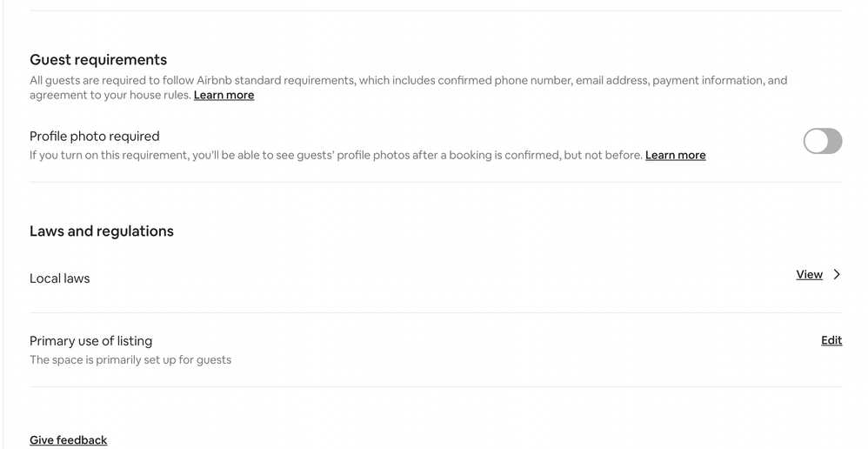The height and width of the screenshot is (449, 868).
Task: Click the Guest requirements heading
Action: coord(98,60)
